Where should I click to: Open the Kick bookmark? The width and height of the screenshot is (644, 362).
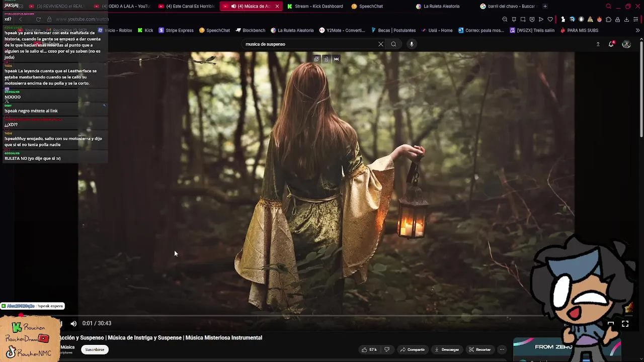145,30
